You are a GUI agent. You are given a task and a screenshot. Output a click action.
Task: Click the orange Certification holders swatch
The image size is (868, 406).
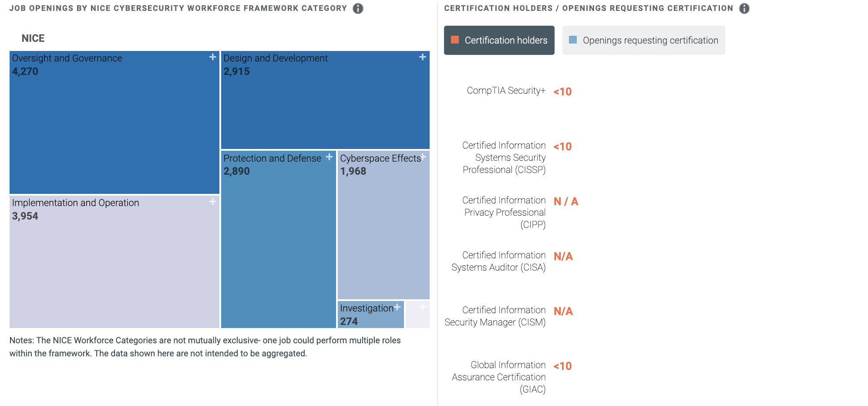click(x=455, y=40)
